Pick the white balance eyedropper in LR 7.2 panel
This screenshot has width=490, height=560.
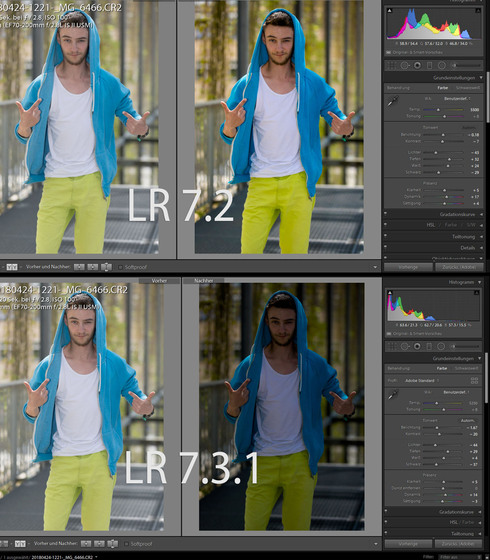(x=393, y=101)
